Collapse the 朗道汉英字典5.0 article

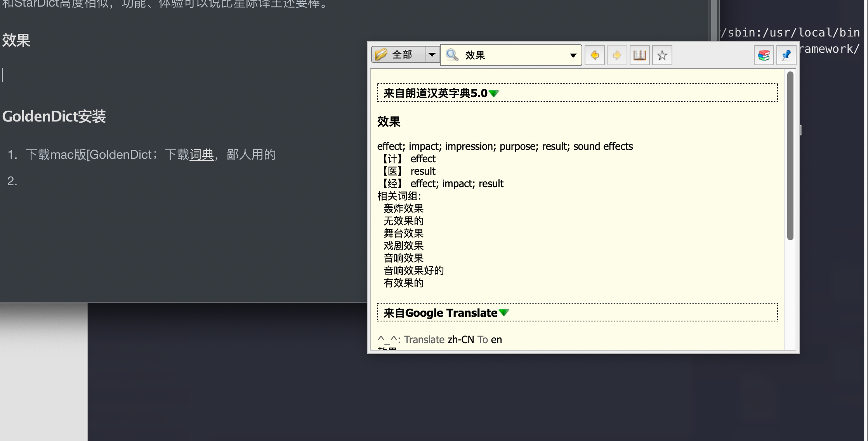click(494, 93)
